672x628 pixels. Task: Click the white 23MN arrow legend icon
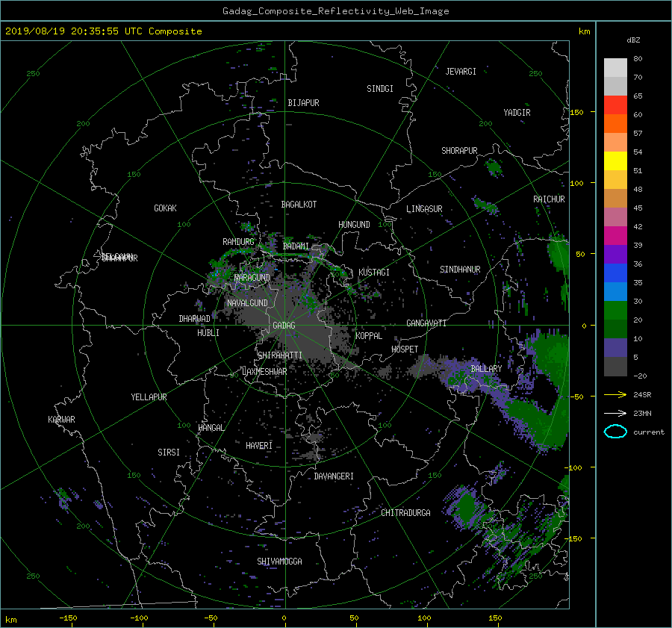click(615, 413)
